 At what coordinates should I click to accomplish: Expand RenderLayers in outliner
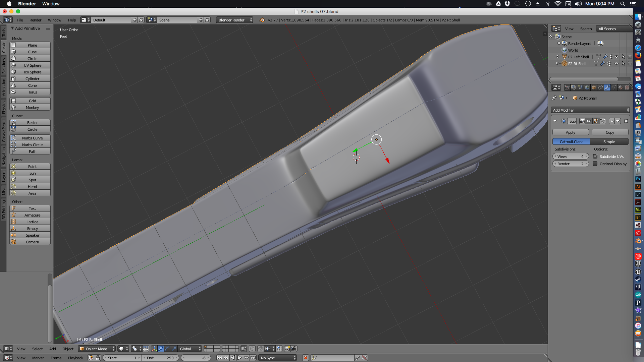tap(559, 43)
